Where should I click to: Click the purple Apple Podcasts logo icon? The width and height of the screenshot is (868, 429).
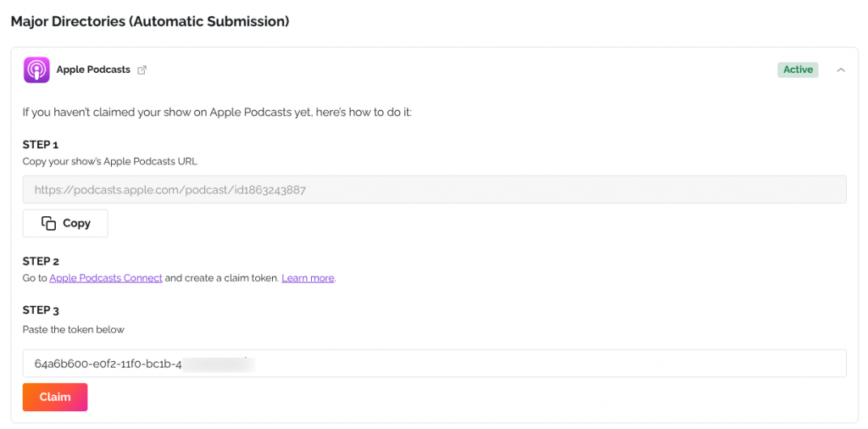[36, 70]
